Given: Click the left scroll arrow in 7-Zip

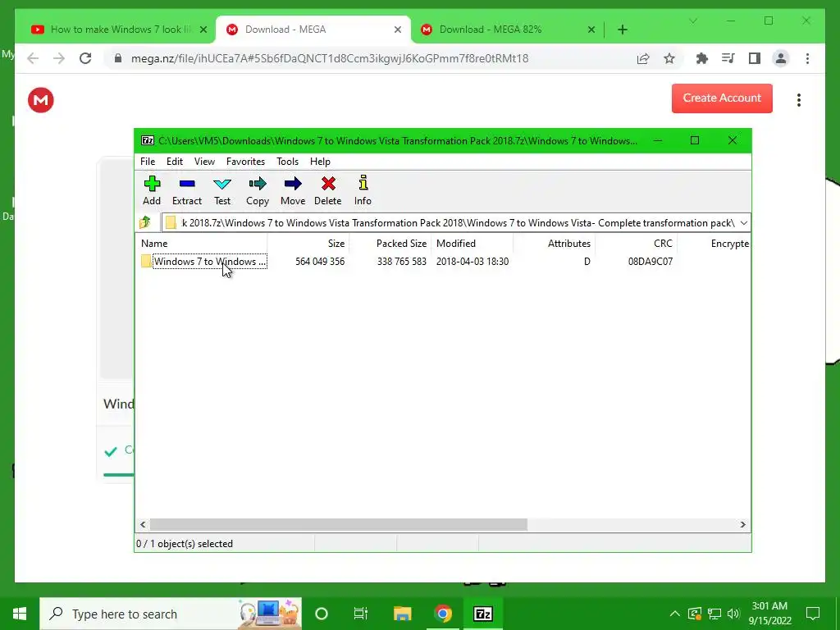Looking at the screenshot, I should point(143,524).
